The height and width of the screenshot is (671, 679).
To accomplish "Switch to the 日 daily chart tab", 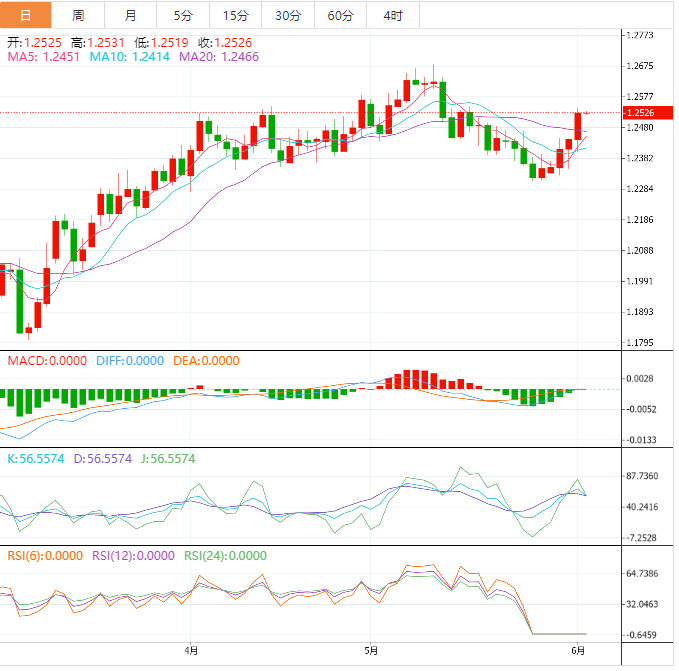I will (x=26, y=15).
